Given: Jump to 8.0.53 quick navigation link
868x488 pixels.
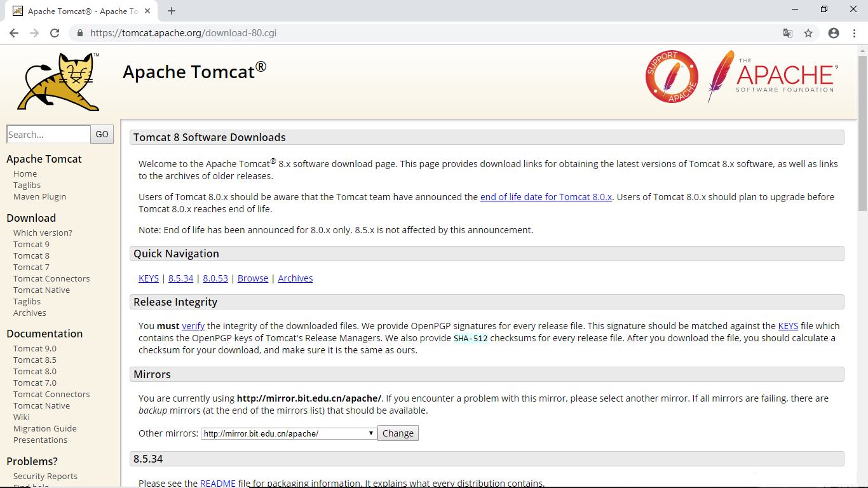Looking at the screenshot, I should pos(215,278).
